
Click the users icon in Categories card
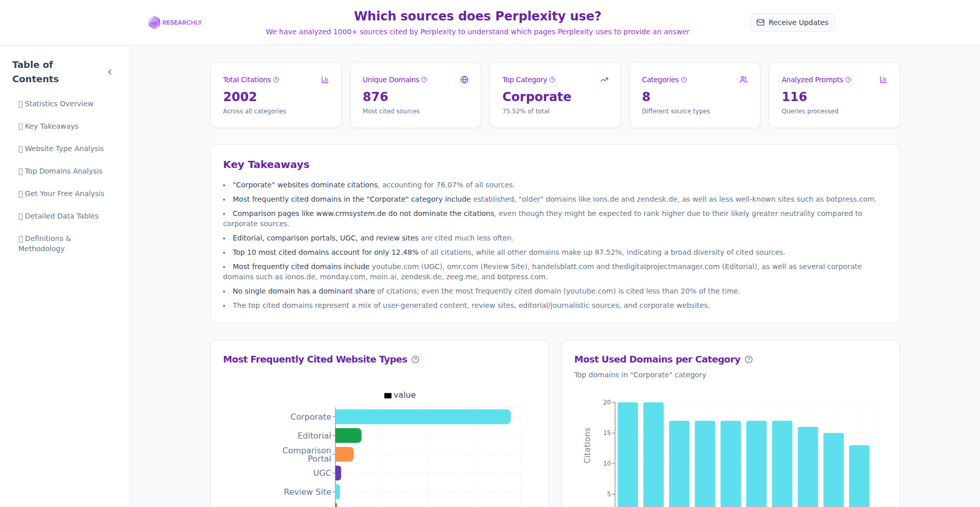(x=744, y=80)
